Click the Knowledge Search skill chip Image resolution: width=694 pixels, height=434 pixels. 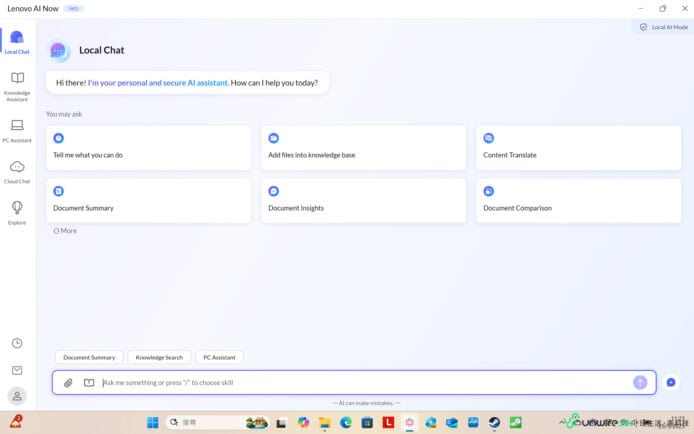pos(159,357)
